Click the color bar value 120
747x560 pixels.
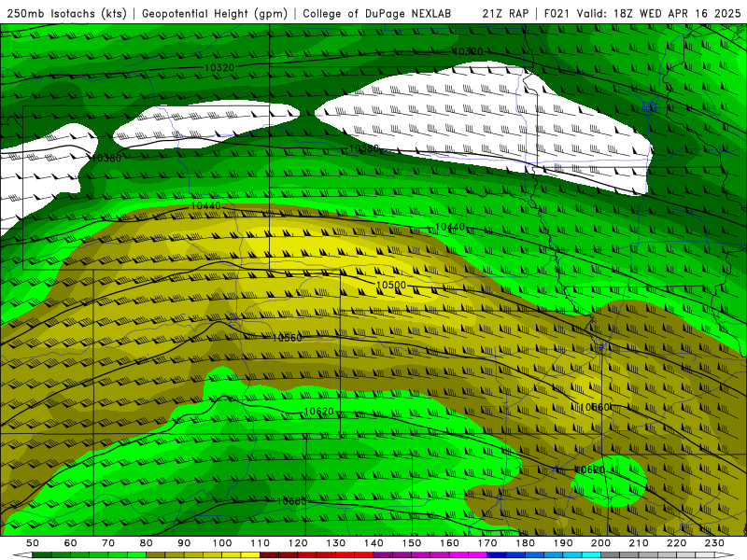tap(298, 543)
